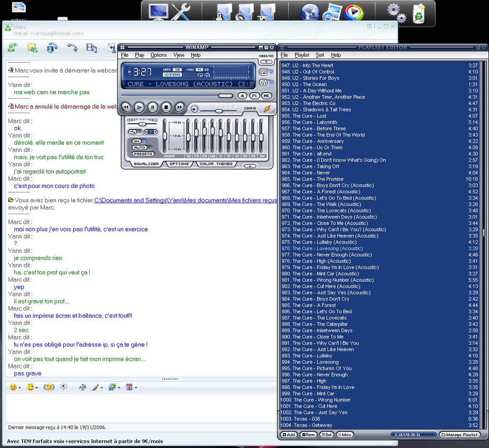
Task: Select playlist track 976 Lovesong (Acoustic)
Action: 379,248
